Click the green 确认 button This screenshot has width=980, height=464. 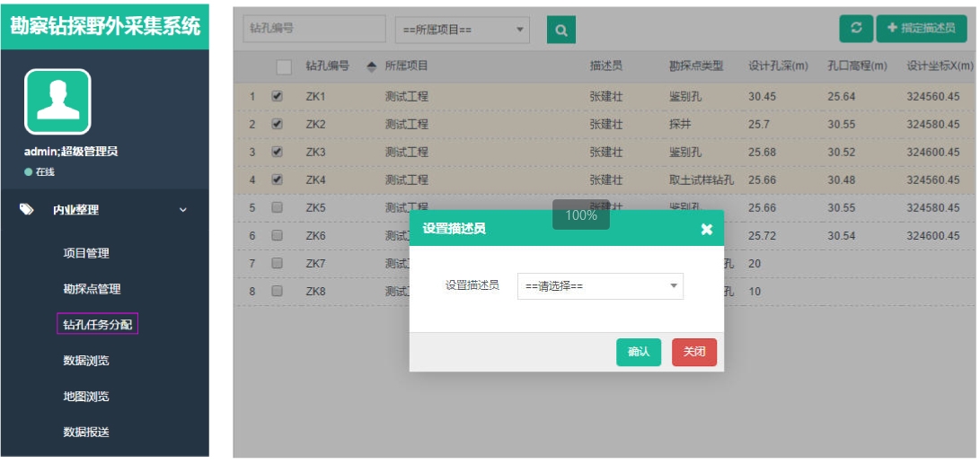[638, 352]
